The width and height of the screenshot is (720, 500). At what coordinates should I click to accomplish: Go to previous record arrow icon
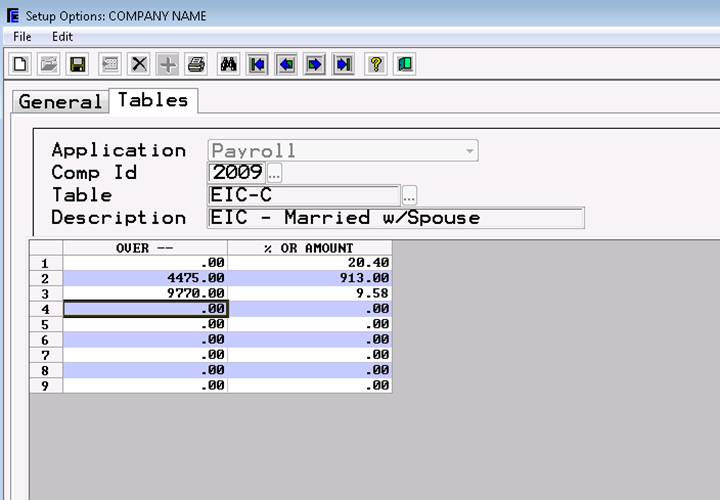(286, 64)
